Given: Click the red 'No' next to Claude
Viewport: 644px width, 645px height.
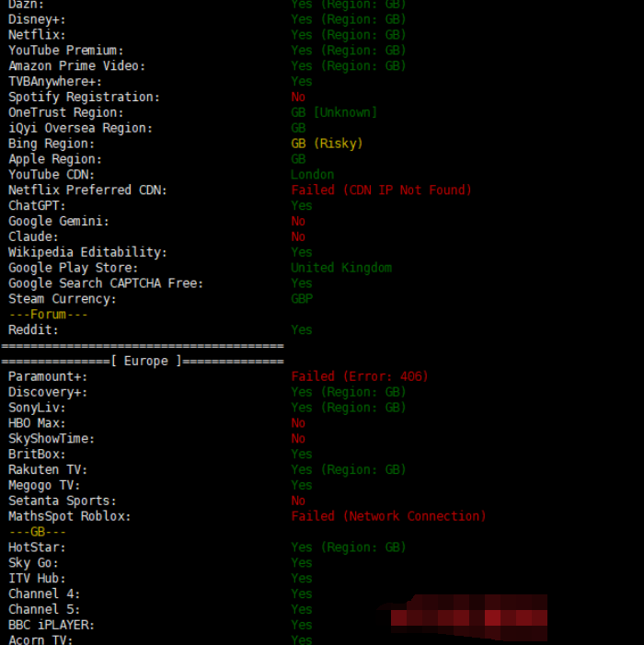Looking at the screenshot, I should point(298,236).
